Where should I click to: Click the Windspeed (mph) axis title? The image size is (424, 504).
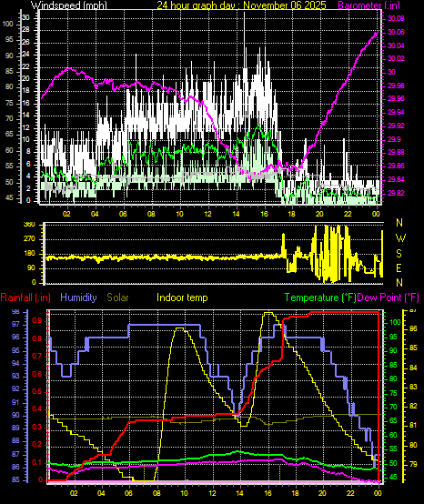[x=69, y=5]
